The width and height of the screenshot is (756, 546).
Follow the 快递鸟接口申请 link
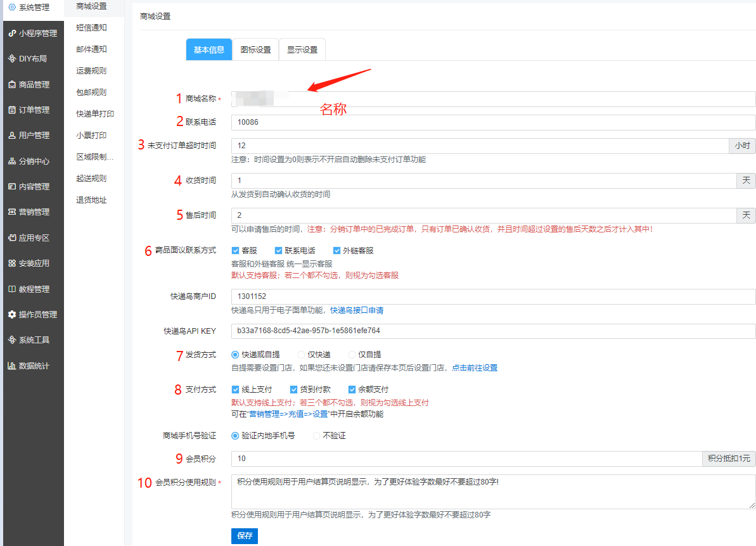pyautogui.click(x=357, y=310)
